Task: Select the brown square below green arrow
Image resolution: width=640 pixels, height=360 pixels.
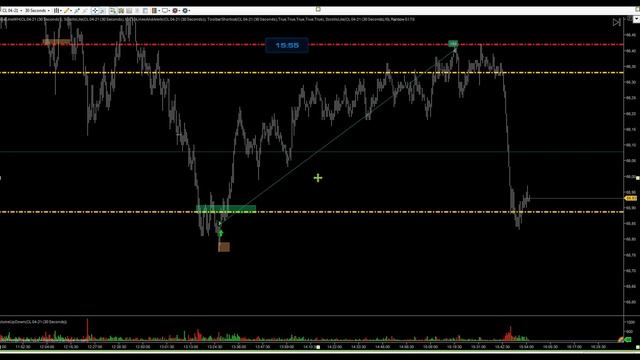Action: pyautogui.click(x=224, y=247)
